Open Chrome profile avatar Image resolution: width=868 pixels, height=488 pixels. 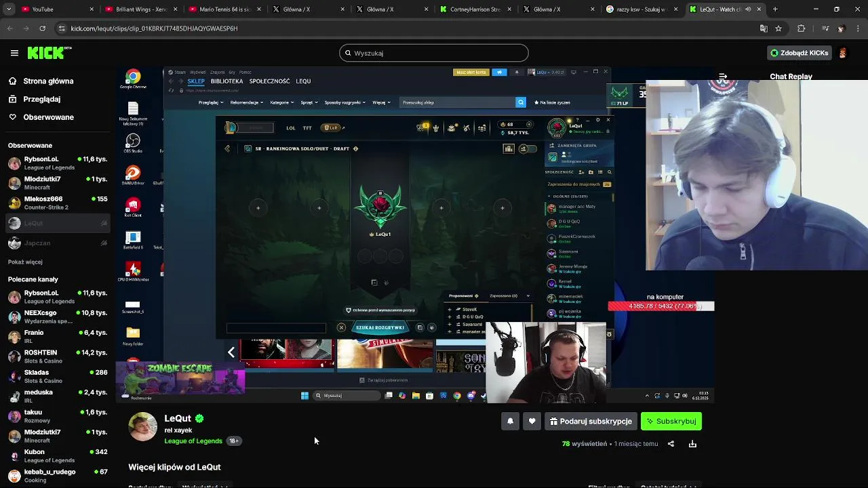click(x=841, y=28)
